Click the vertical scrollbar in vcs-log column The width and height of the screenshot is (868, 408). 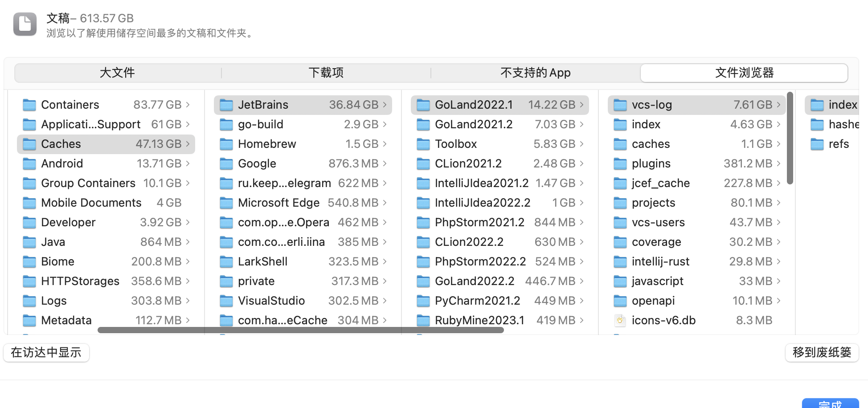(790, 138)
